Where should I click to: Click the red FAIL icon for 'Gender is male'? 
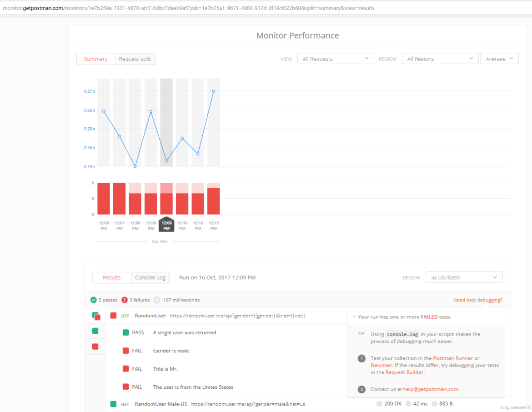pos(125,351)
